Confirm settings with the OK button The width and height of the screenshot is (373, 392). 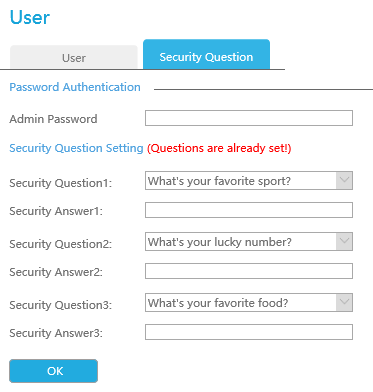pyautogui.click(x=53, y=371)
